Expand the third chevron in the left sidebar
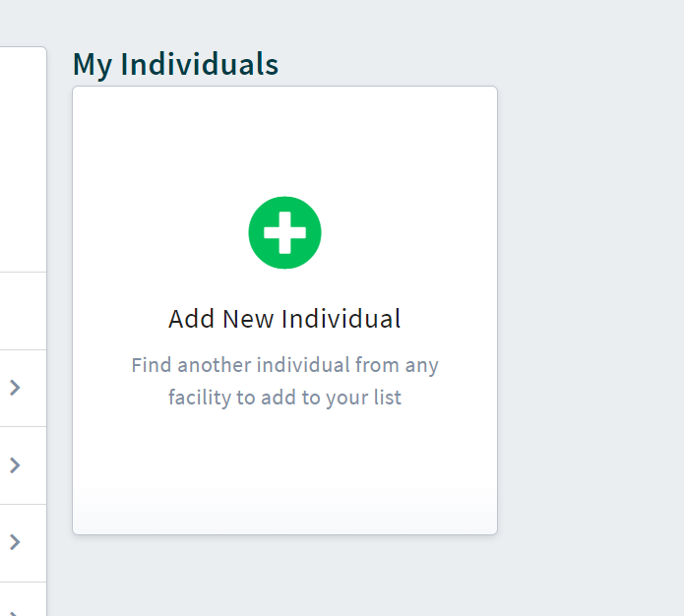The height and width of the screenshot is (616, 684). point(15,541)
